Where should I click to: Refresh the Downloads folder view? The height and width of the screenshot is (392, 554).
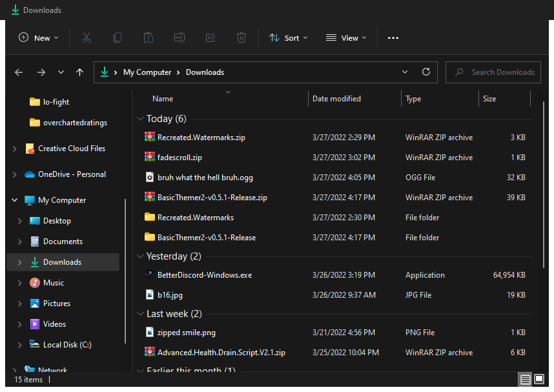tap(426, 72)
